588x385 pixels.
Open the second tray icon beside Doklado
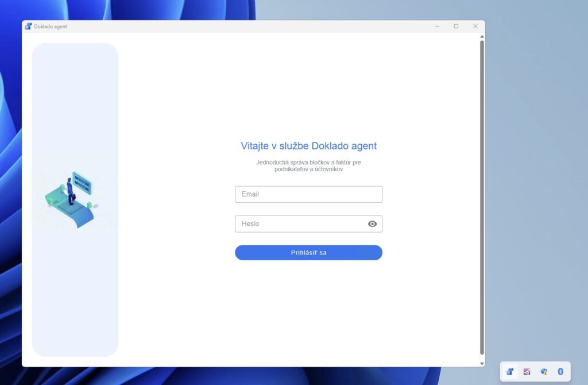pos(527,371)
